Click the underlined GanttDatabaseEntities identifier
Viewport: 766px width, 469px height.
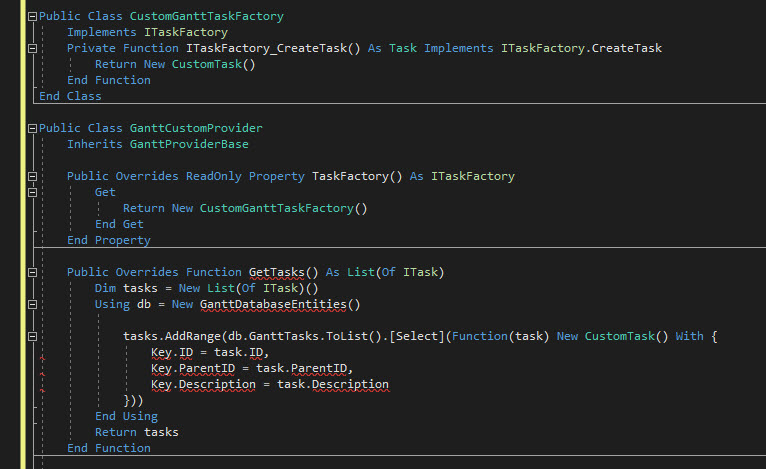point(276,304)
